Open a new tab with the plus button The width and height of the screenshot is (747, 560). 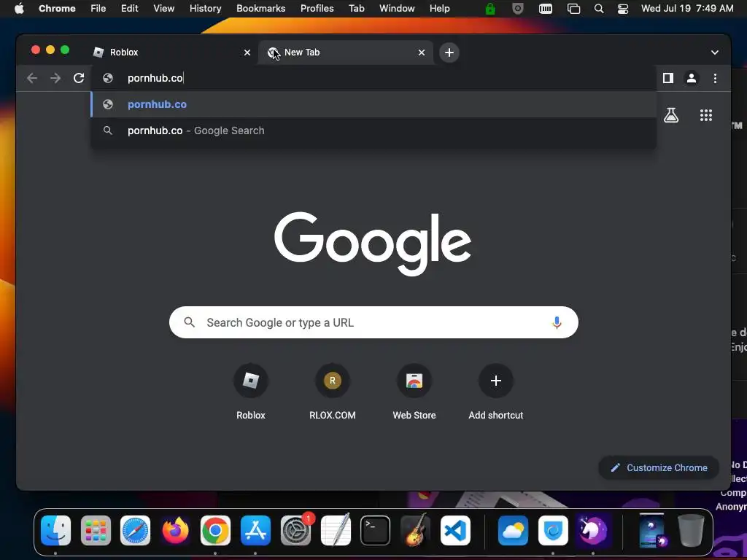tap(449, 52)
